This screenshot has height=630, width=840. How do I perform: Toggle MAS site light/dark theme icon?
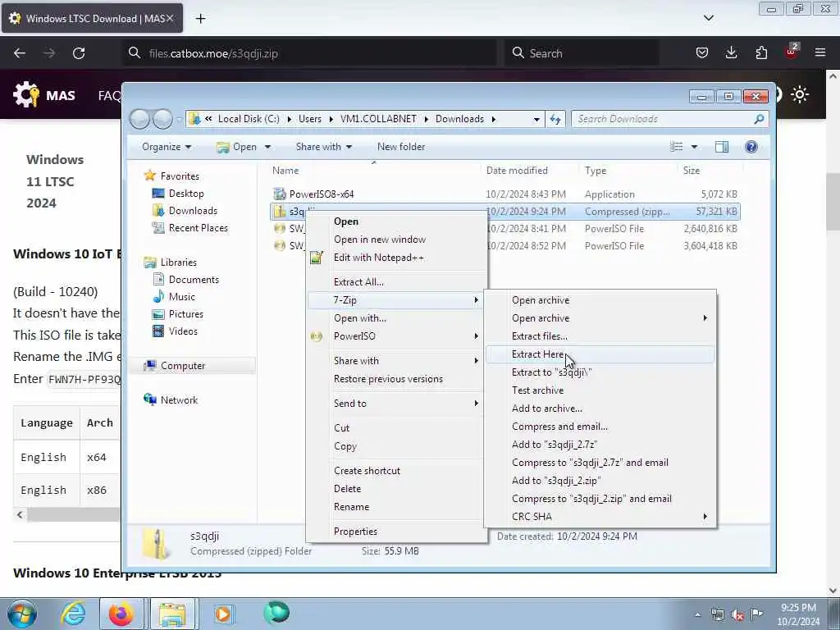pyautogui.click(x=800, y=95)
